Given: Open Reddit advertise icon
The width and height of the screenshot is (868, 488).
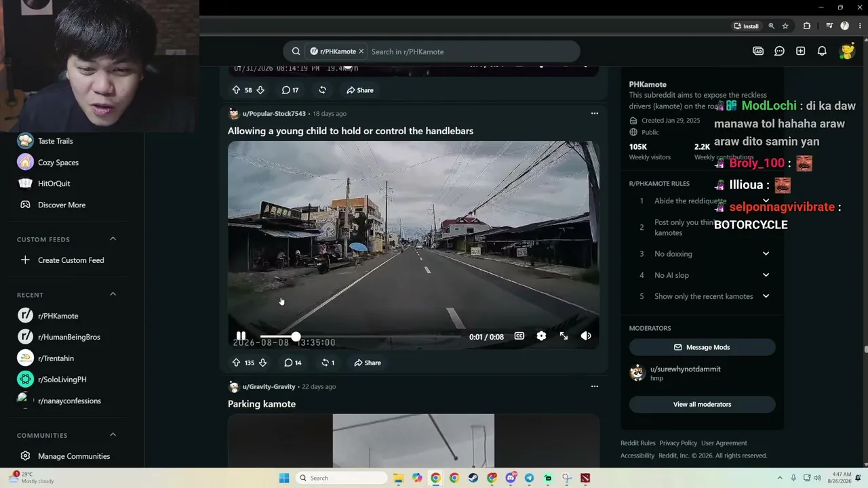Looking at the screenshot, I should click(758, 52).
